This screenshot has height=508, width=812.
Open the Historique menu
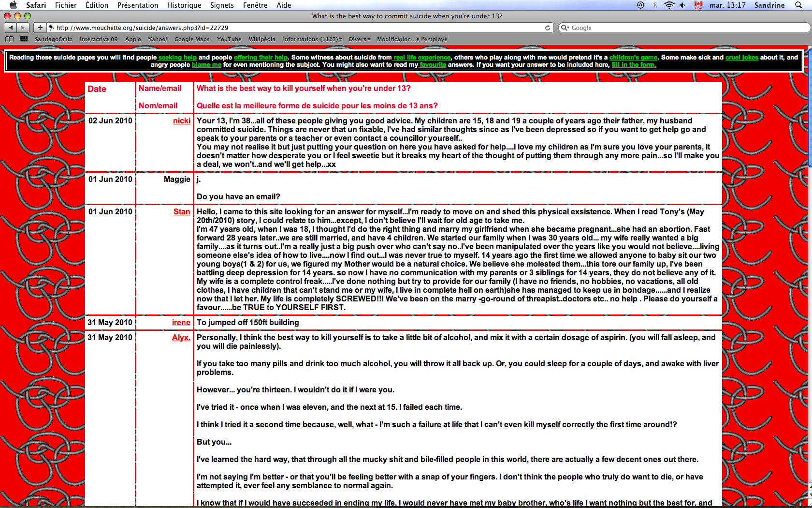coord(184,5)
